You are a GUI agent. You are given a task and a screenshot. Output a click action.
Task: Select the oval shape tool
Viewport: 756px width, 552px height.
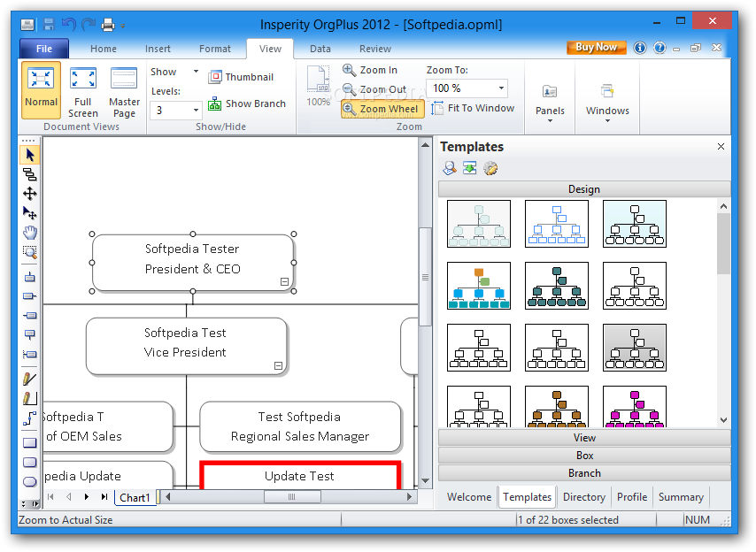tap(30, 482)
